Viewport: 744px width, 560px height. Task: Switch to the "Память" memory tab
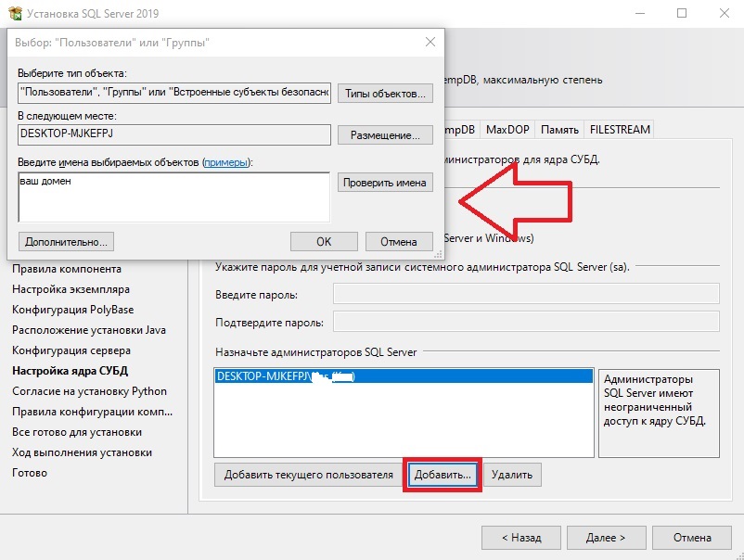tap(559, 130)
